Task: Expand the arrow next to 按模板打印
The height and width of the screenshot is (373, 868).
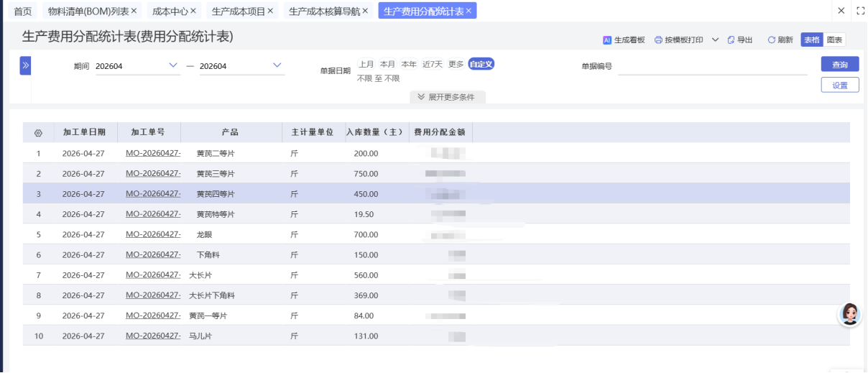Action: click(x=715, y=40)
